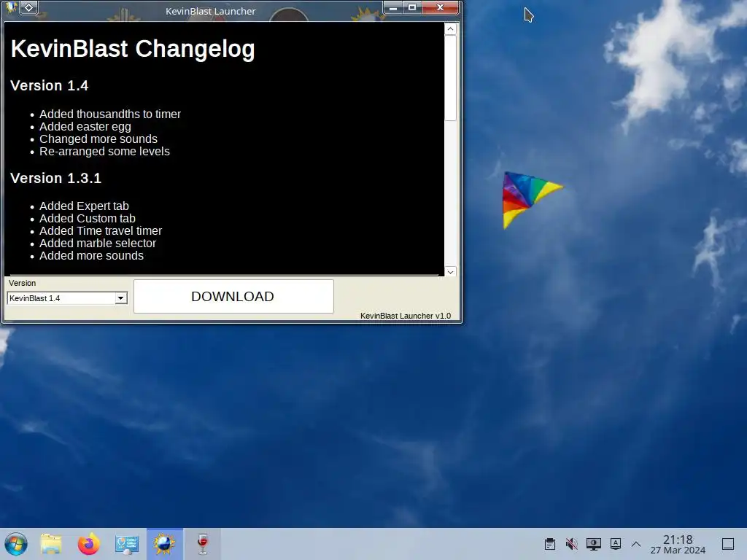Click 'Added Expert tab' line

(84, 206)
